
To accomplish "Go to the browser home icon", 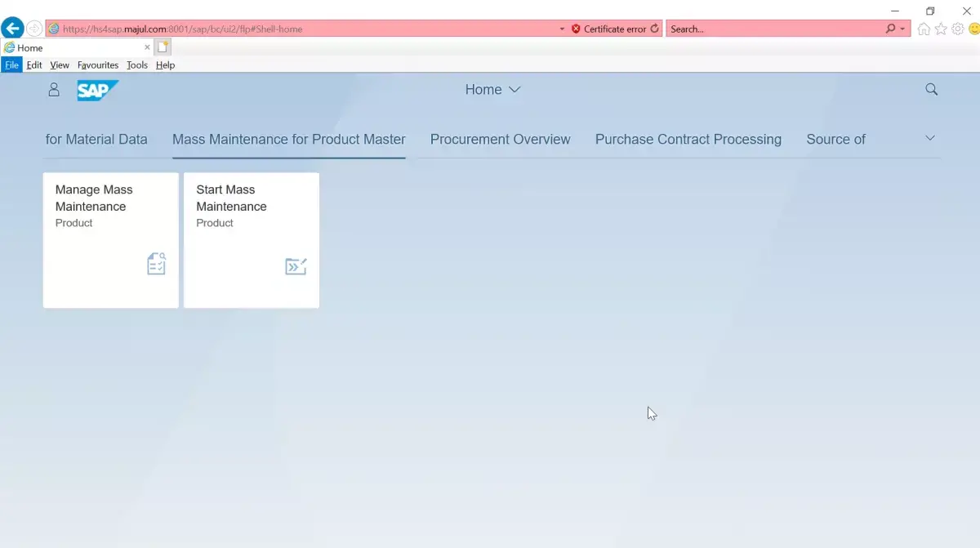I will (x=924, y=29).
